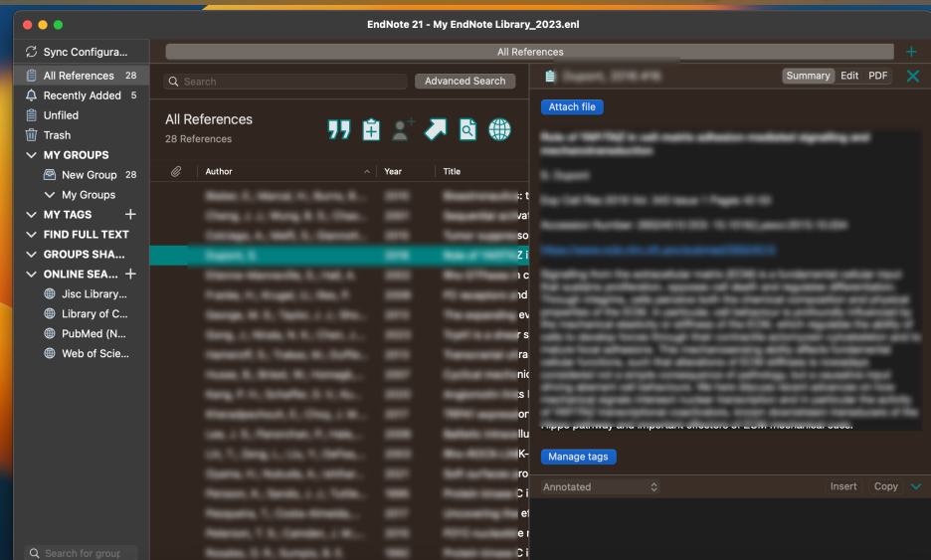Select All References in sidebar

click(82, 76)
